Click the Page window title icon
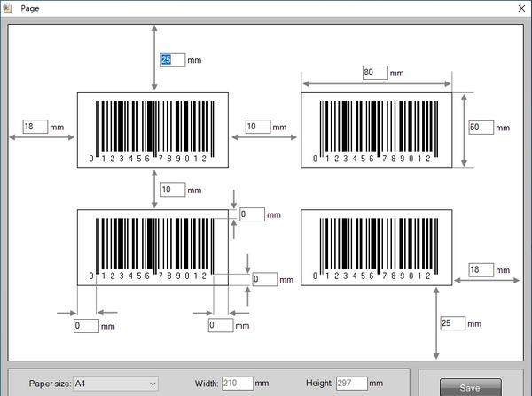The height and width of the screenshot is (396, 532). point(7,8)
